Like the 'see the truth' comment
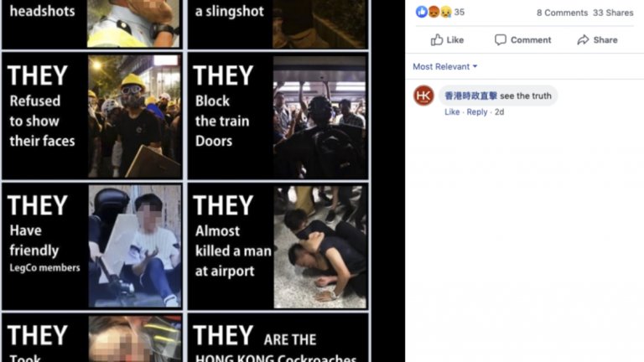The height and width of the screenshot is (362, 644). tap(452, 112)
